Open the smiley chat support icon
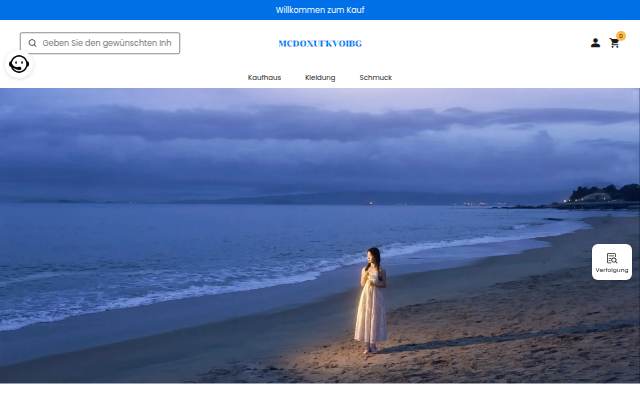 click(x=19, y=64)
